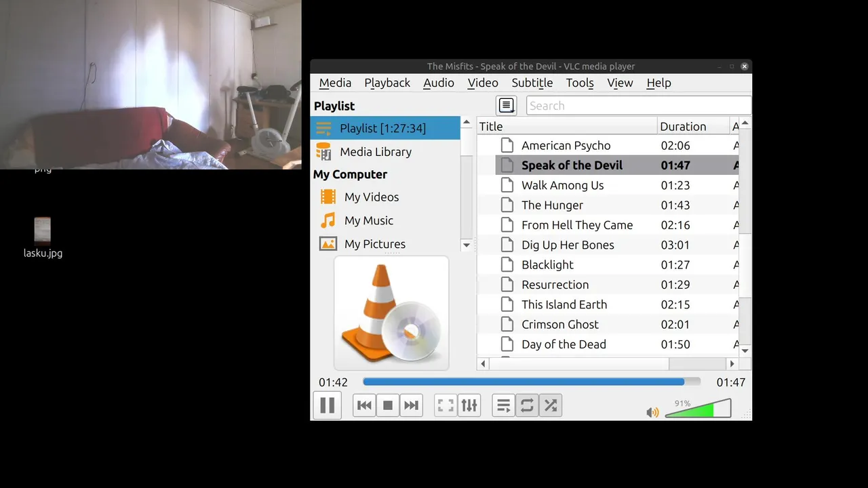The image size is (868, 488).
Task: Click the playback seek progress bar
Action: tap(532, 382)
